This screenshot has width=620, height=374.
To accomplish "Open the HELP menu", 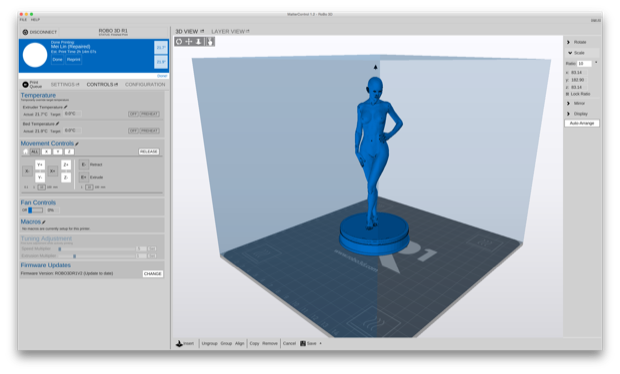I will (35, 19).
